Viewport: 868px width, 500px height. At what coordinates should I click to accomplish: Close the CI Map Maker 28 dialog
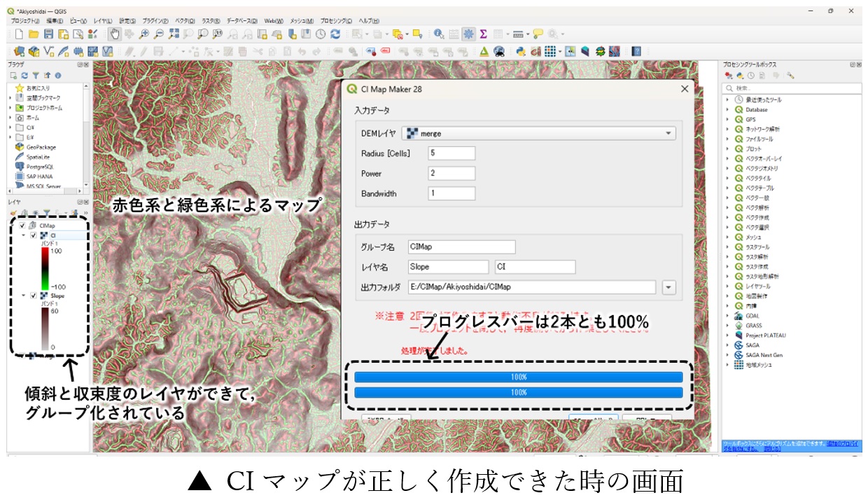pos(685,89)
